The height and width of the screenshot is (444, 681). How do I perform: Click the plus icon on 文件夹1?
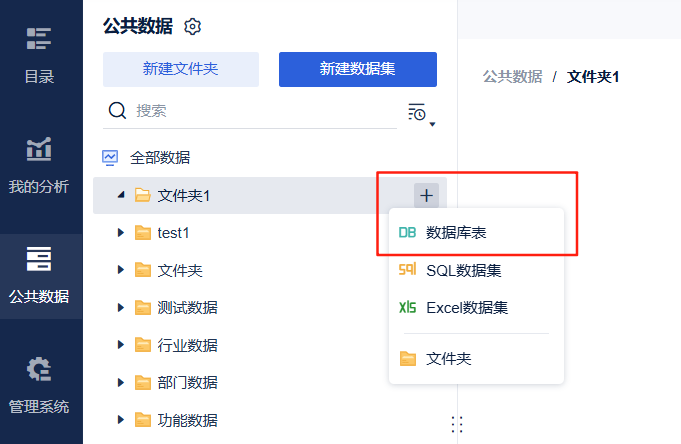pos(426,195)
